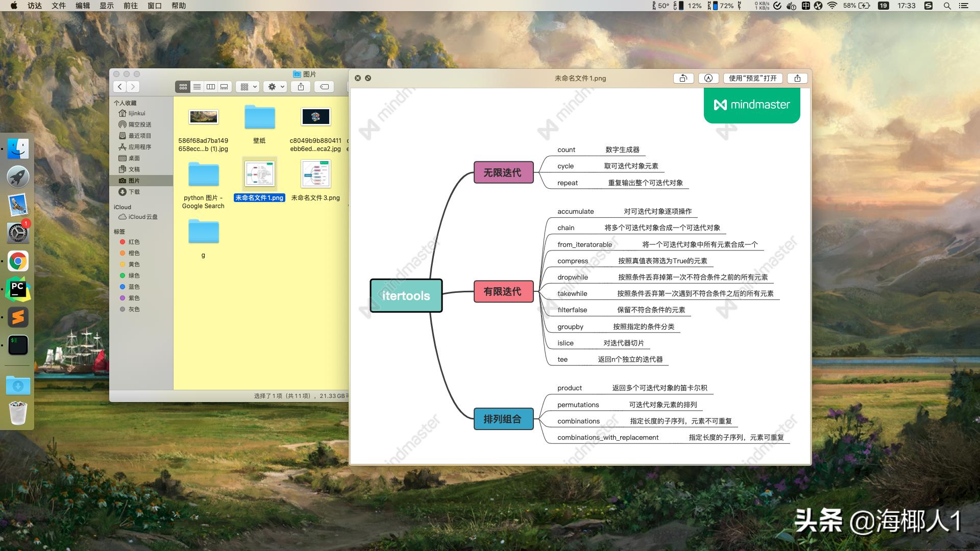The height and width of the screenshot is (551, 980).
Task: Rotate the image in the Quick Look toolbar
Action: tap(683, 78)
